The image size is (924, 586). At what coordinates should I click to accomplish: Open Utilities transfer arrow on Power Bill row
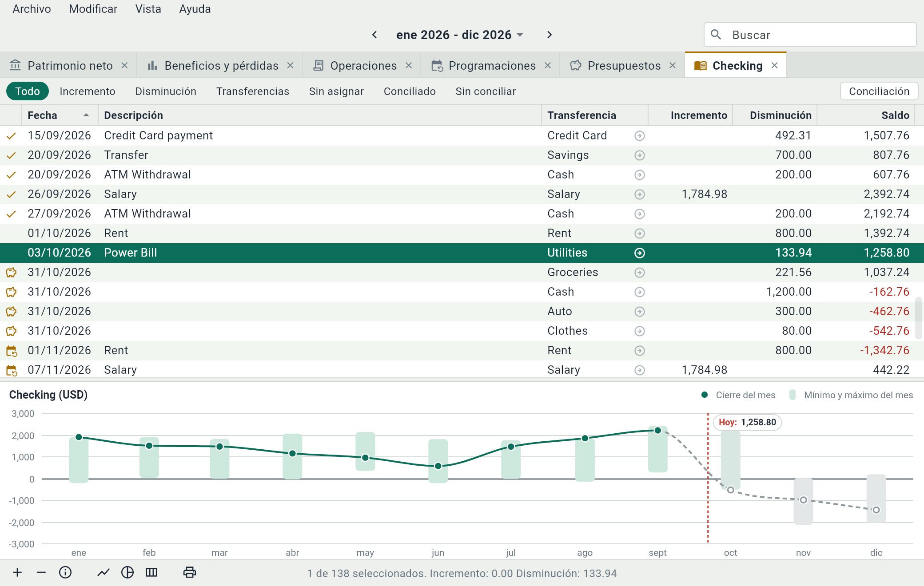point(640,253)
